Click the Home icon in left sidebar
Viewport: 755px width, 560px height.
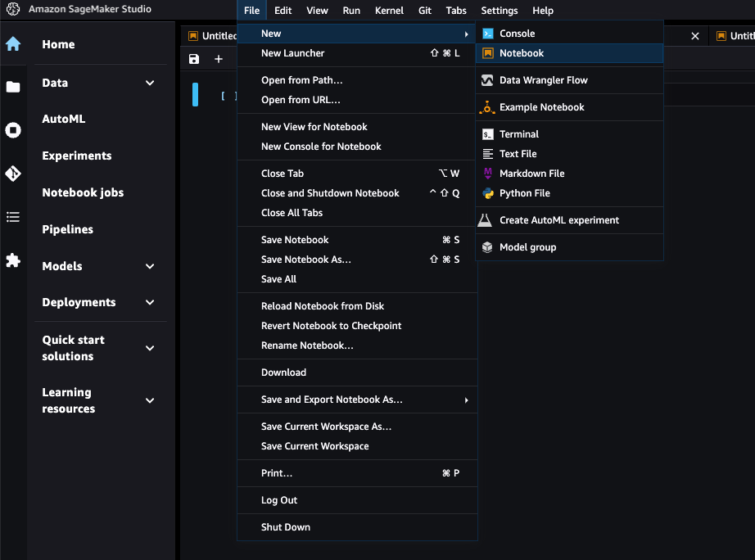[13, 44]
